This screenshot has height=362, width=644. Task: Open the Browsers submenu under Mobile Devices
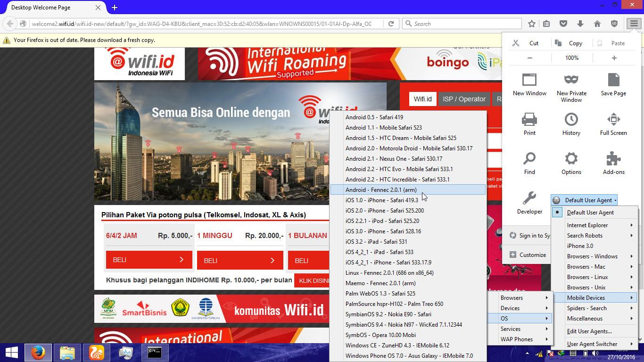coord(519,298)
